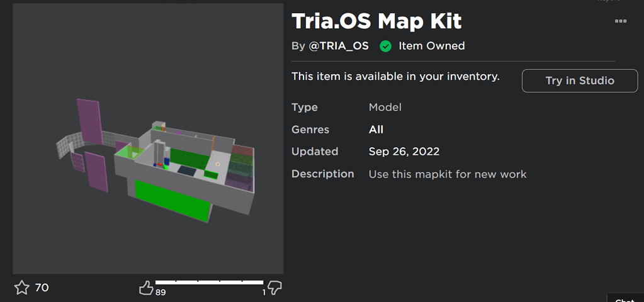The width and height of the screenshot is (644, 302).
Task: Click the thumbs up like icon
Action: click(x=146, y=288)
